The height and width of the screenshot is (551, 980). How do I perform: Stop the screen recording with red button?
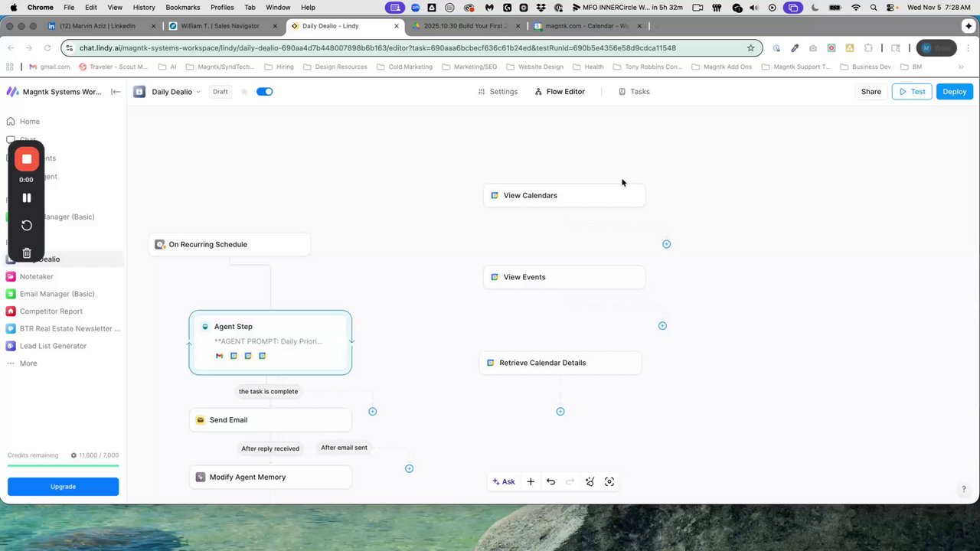(27, 159)
